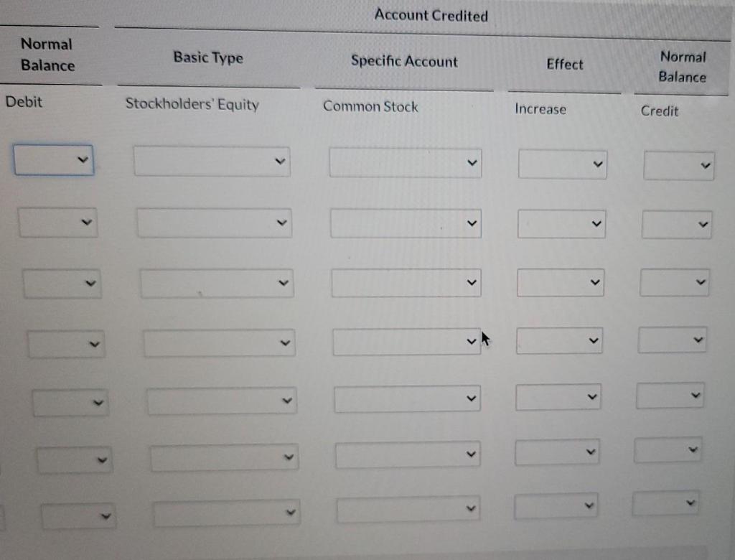The width and height of the screenshot is (735, 560).
Task: Open highlighted left Normal Balance dropdown, first empty row
Action: (53, 159)
